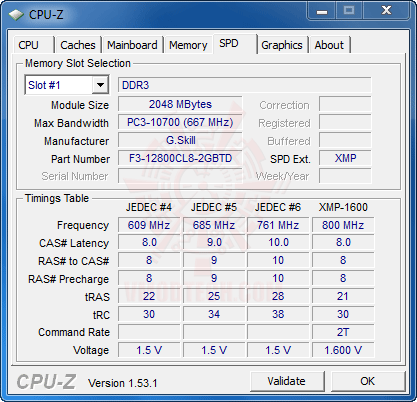Click the JEDEC #4 column header
This screenshot has width=417, height=402.
click(149, 207)
